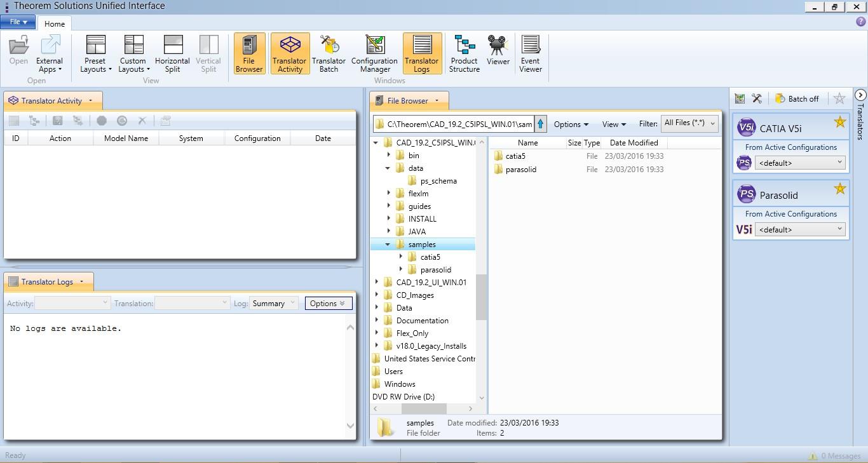
Task: Sort by Configuration column header
Action: click(x=257, y=138)
